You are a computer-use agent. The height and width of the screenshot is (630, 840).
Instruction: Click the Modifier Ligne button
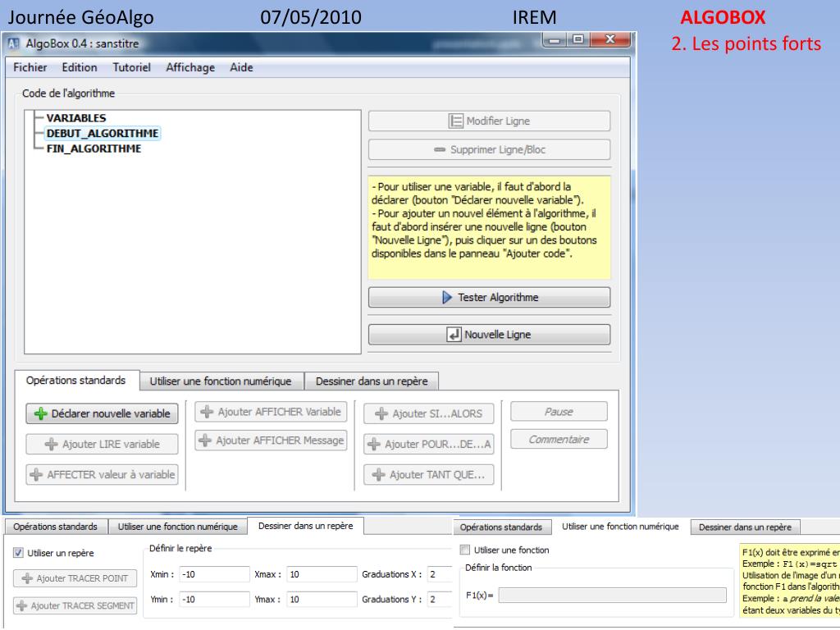click(x=489, y=121)
